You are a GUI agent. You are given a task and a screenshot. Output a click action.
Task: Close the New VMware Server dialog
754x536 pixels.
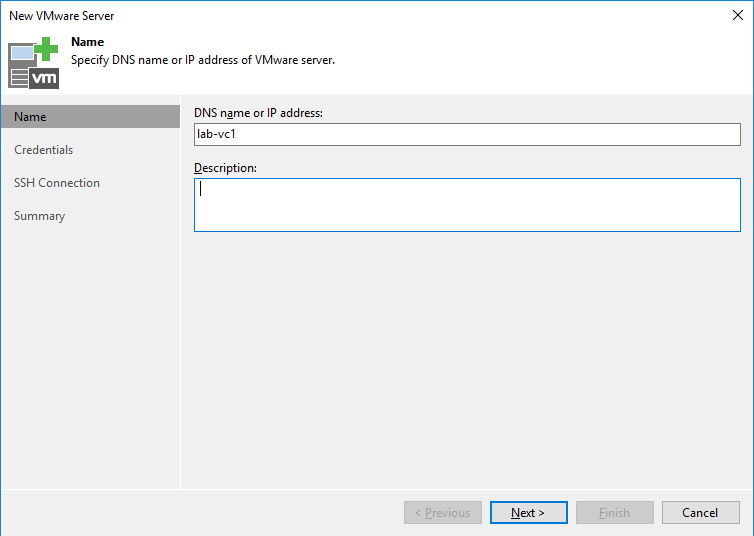(x=737, y=15)
